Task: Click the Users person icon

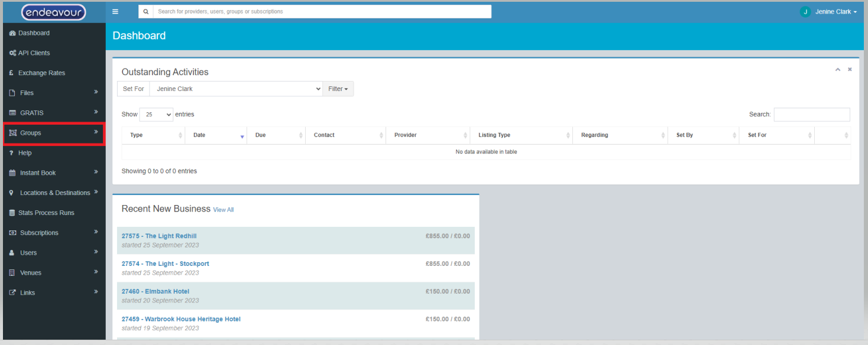Action: click(x=12, y=253)
